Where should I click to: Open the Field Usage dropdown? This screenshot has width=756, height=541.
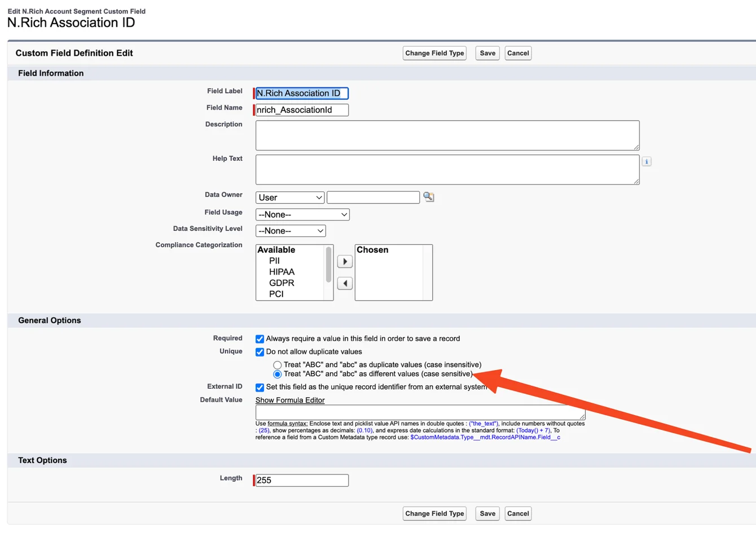[x=302, y=214]
